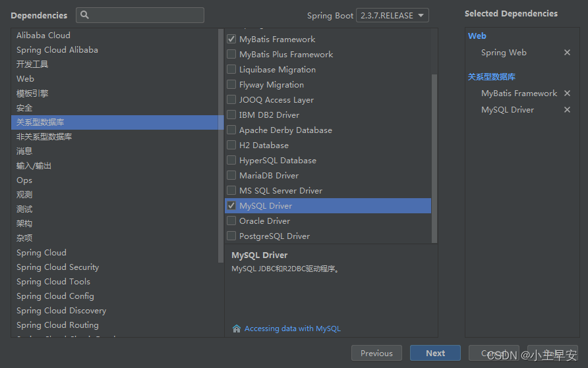Check the MyBatis Plus Framework checkbox
This screenshot has height=368, width=588.
[x=231, y=54]
